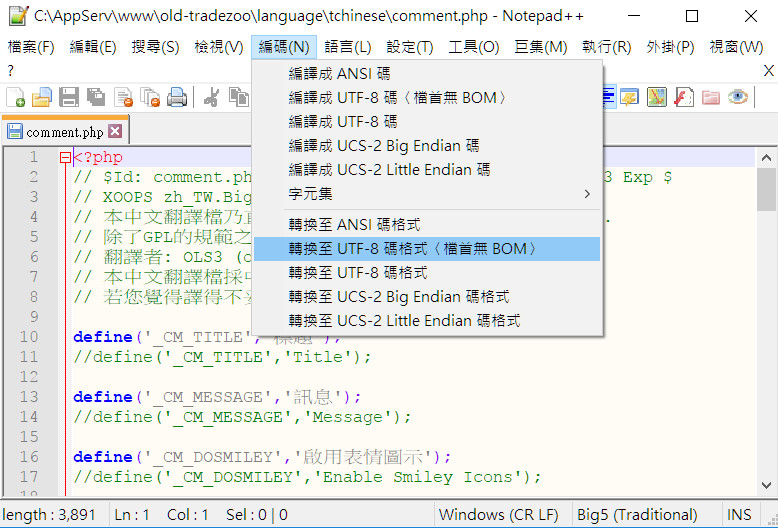Open the user-defined language dialog icon
Image resolution: width=778 pixels, height=528 pixels.
pyautogui.click(x=629, y=97)
